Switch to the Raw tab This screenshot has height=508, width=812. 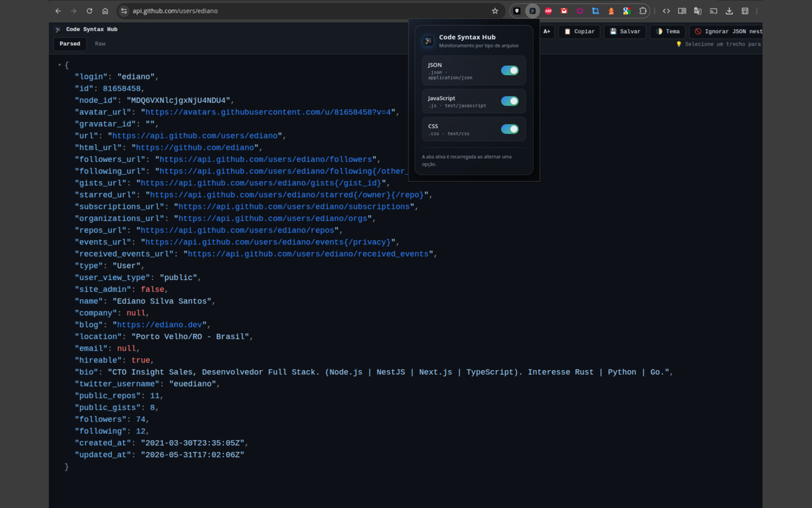coord(100,44)
